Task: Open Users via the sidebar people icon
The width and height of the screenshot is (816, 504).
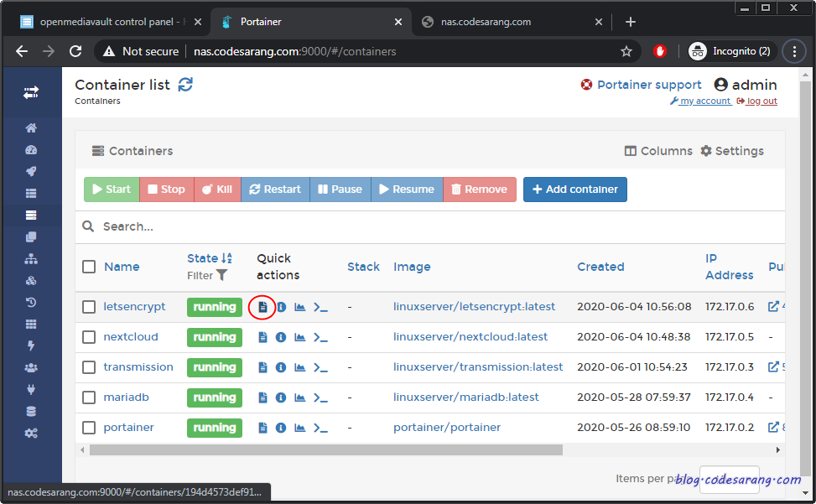Action: click(x=31, y=368)
